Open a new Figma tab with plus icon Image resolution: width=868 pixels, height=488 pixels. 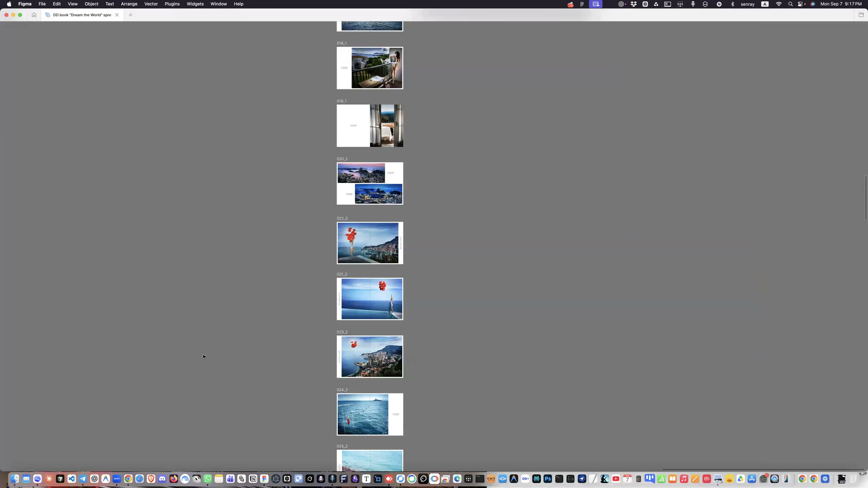[131, 15]
